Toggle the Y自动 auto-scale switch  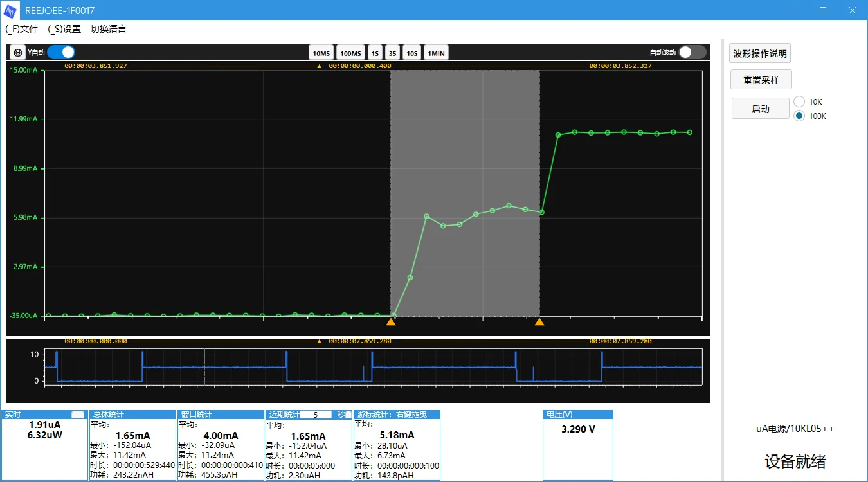click(x=61, y=52)
